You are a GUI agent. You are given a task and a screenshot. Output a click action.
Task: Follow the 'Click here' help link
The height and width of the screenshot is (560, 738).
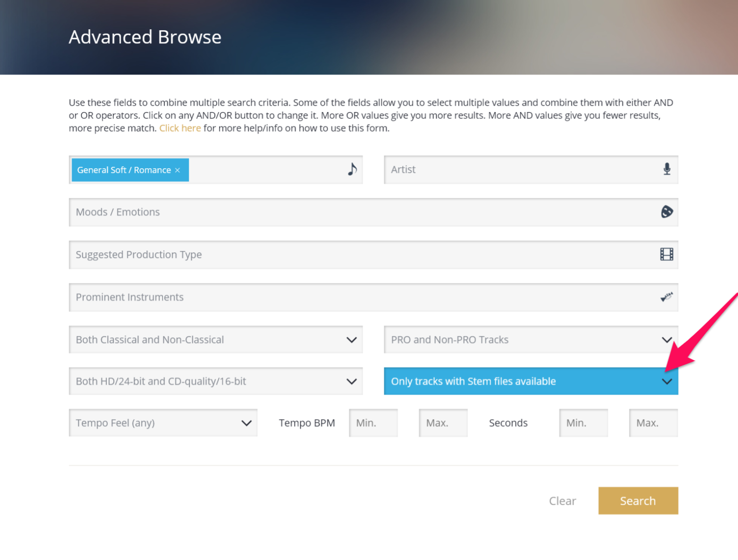tap(180, 128)
